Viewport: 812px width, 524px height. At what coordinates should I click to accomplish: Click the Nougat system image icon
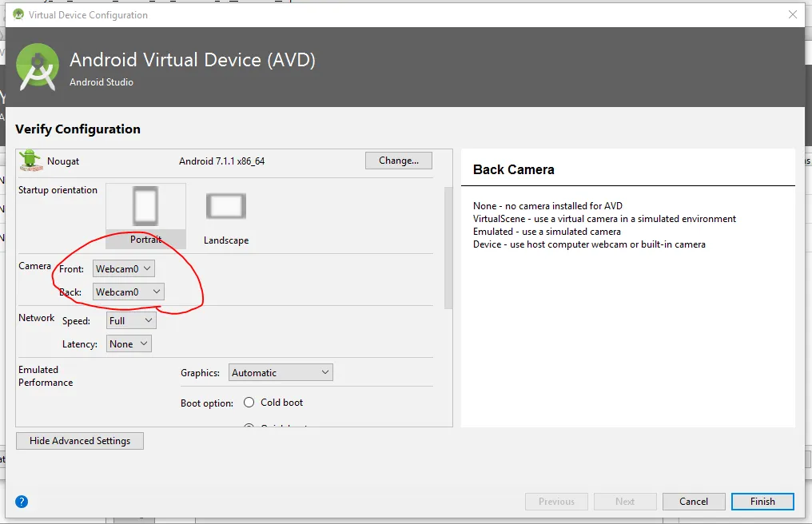tap(31, 161)
